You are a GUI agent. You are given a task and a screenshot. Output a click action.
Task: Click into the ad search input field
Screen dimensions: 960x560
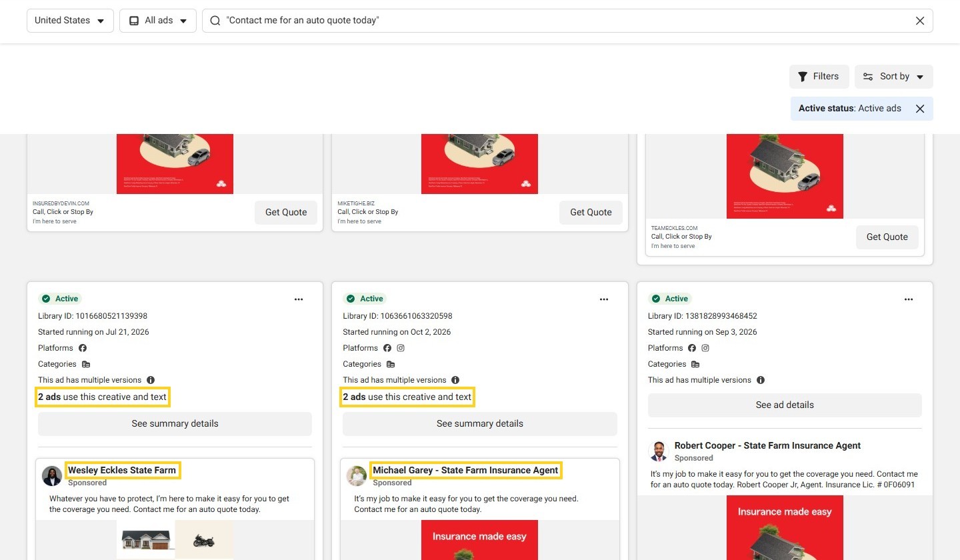(x=567, y=21)
